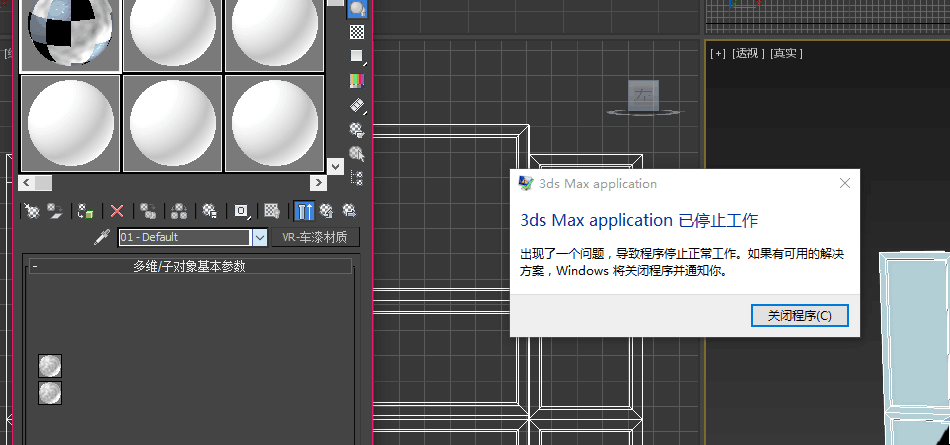The image size is (950, 445).
Task: Toggle checkered sample background icon
Action: point(357,32)
